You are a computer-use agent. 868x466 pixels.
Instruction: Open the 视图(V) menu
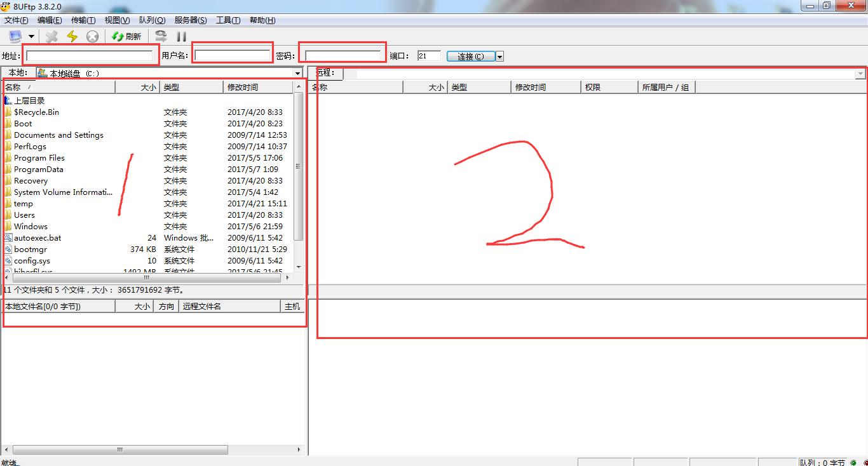coord(117,20)
